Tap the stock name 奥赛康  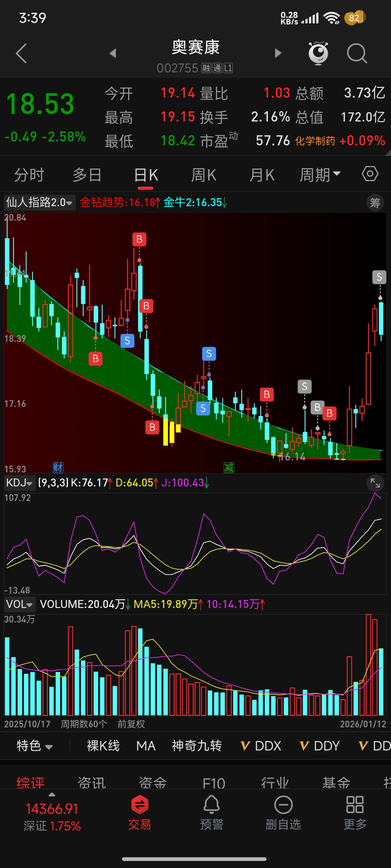pyautogui.click(x=195, y=47)
